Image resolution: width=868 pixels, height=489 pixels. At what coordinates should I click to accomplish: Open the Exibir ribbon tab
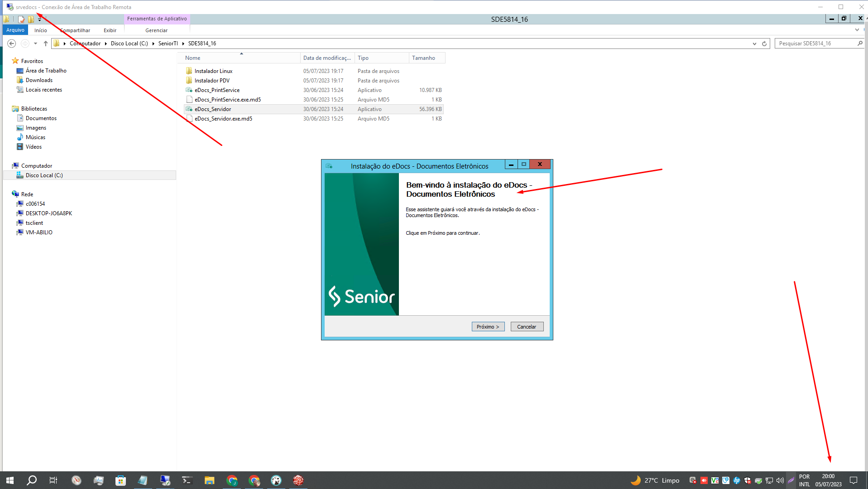110,30
